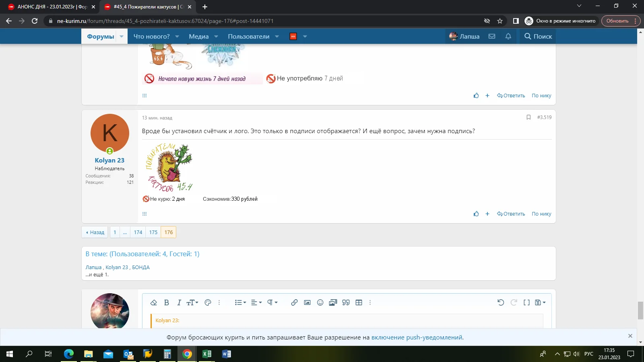Click the eraser remove-formatting icon in editor
The image size is (644, 362).
[x=153, y=302]
